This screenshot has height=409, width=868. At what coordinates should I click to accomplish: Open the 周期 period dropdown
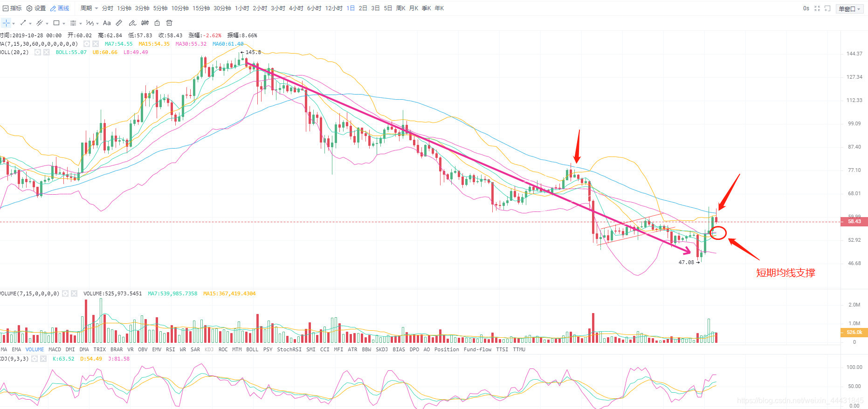pos(89,8)
